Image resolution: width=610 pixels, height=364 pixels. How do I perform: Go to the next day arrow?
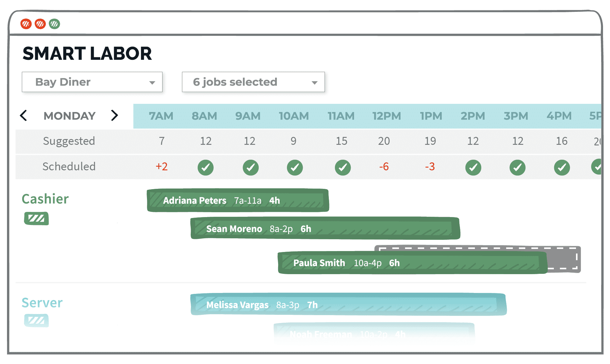click(114, 116)
